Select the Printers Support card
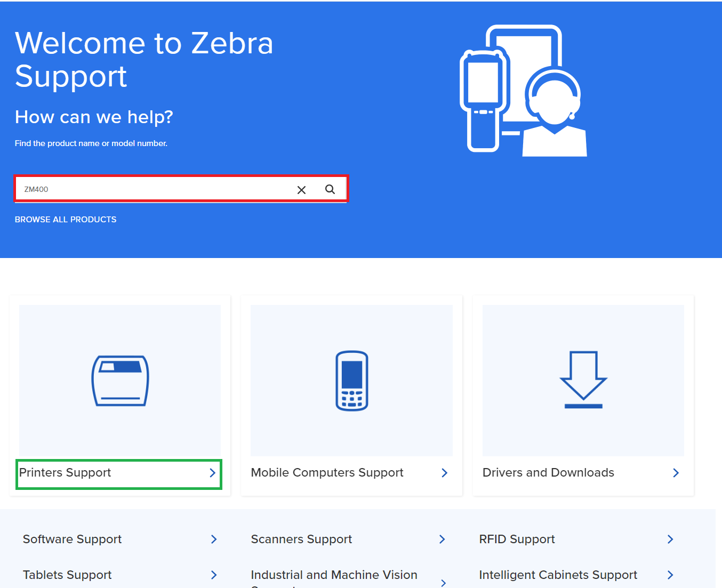 pyautogui.click(x=65, y=473)
